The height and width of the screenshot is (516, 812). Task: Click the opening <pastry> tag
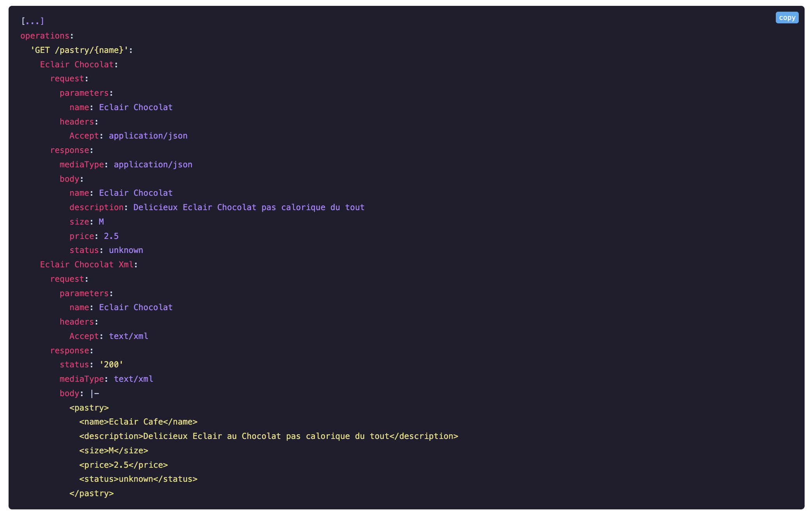click(89, 408)
